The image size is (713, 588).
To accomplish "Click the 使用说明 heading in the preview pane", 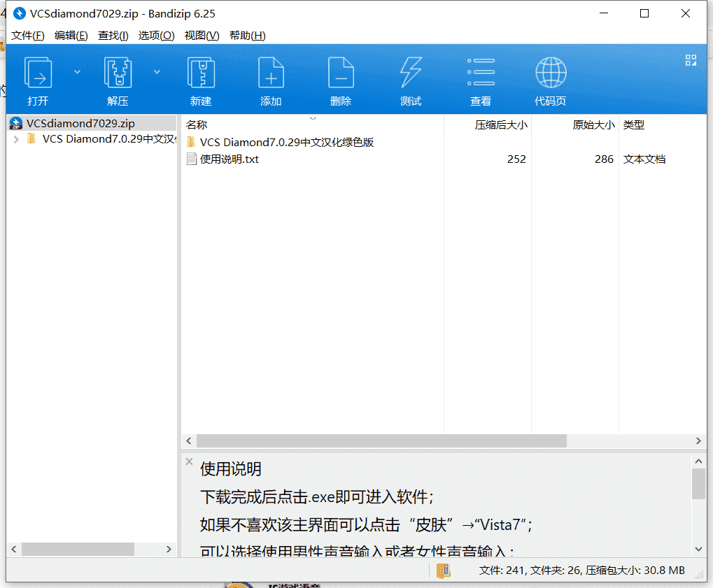I will (x=230, y=468).
